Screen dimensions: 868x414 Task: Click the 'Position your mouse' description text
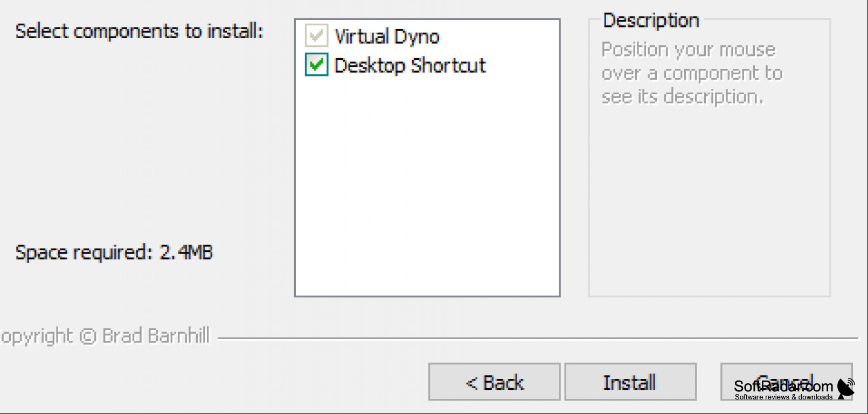[x=689, y=50]
